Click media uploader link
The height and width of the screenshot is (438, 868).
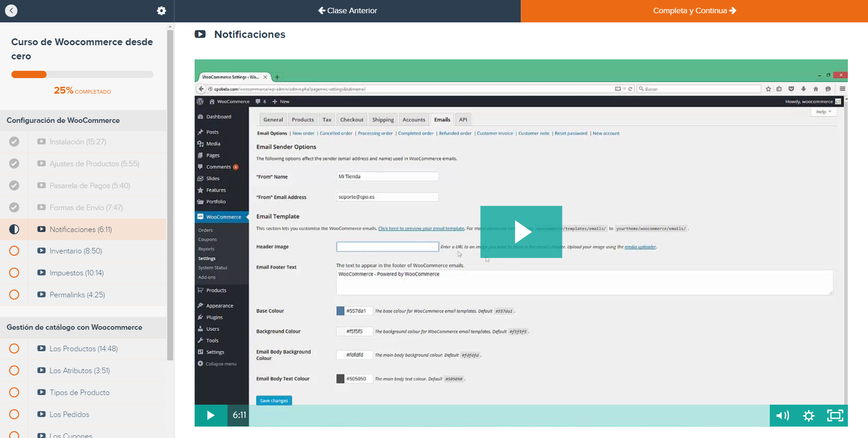tap(640, 247)
